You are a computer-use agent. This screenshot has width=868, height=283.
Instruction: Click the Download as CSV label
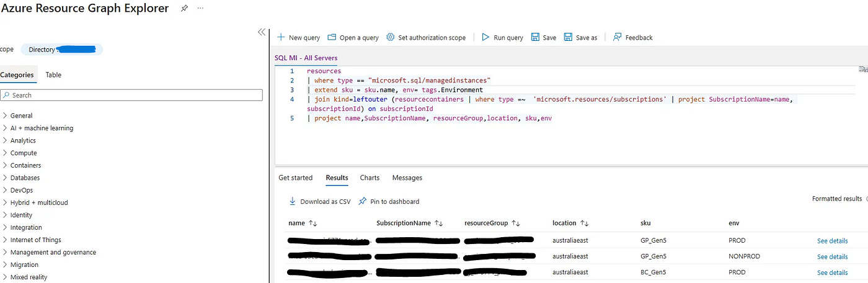click(325, 202)
